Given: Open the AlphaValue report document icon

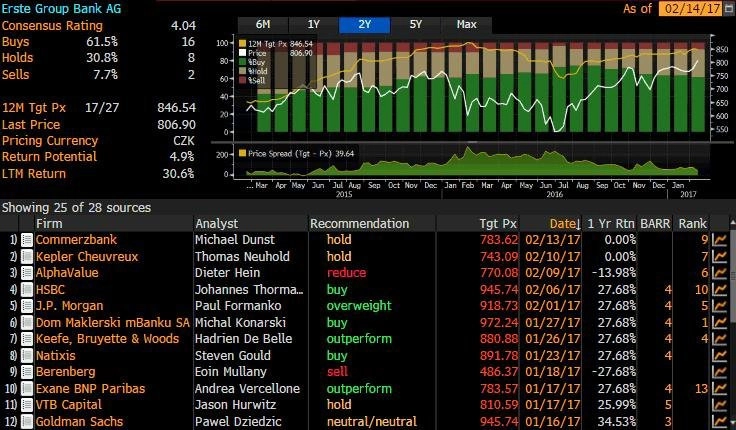Looking at the screenshot, I should pyautogui.click(x=27, y=273).
